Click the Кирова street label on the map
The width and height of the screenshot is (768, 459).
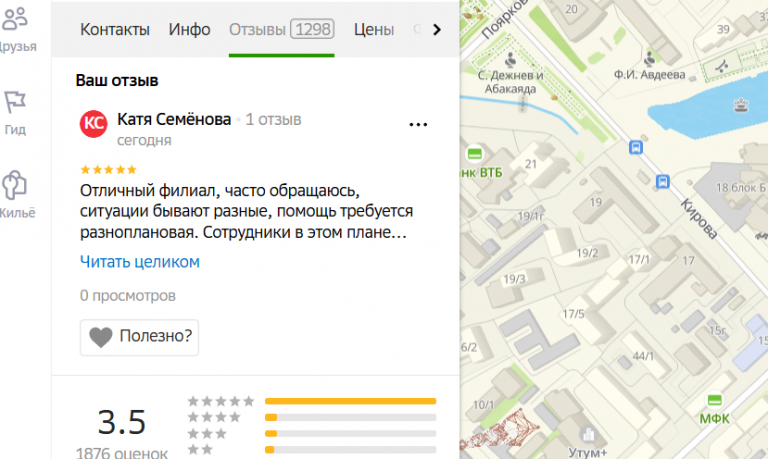coord(698,219)
